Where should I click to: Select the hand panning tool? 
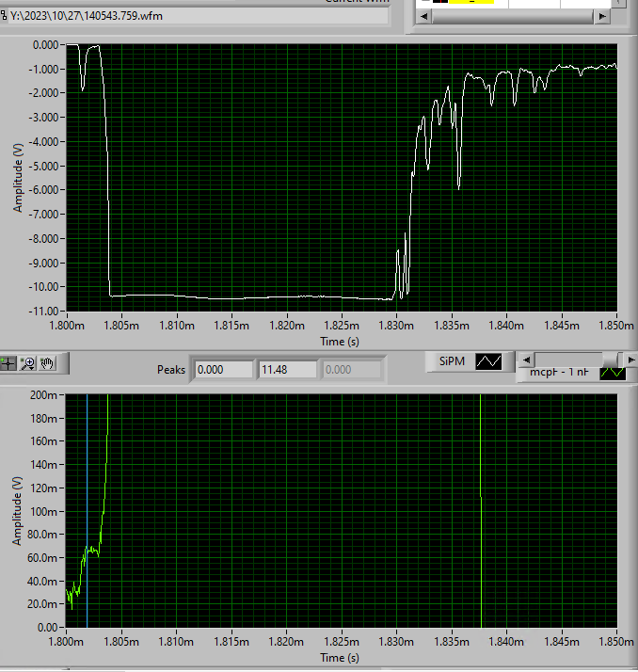click(x=47, y=364)
